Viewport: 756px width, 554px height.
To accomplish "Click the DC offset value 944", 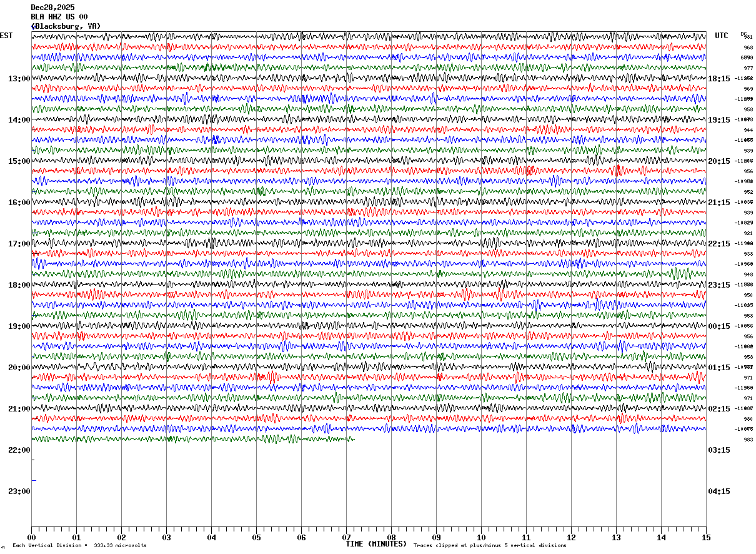I will pyautogui.click(x=748, y=130).
